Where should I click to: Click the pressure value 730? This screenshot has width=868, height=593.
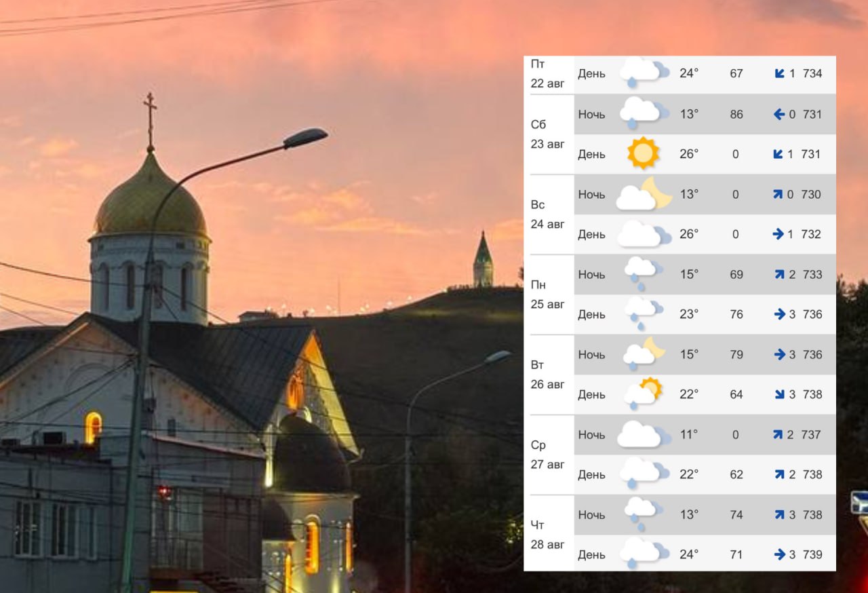[x=812, y=194]
